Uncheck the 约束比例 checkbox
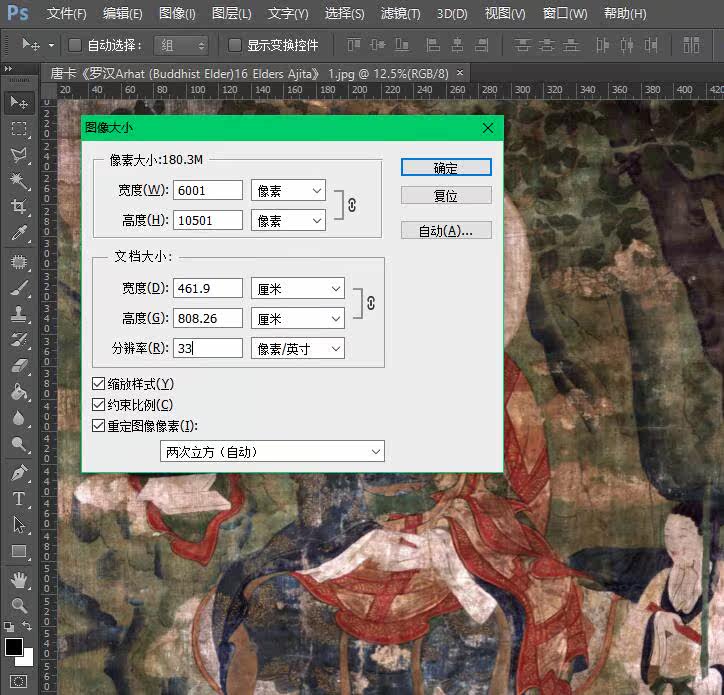 coord(98,405)
